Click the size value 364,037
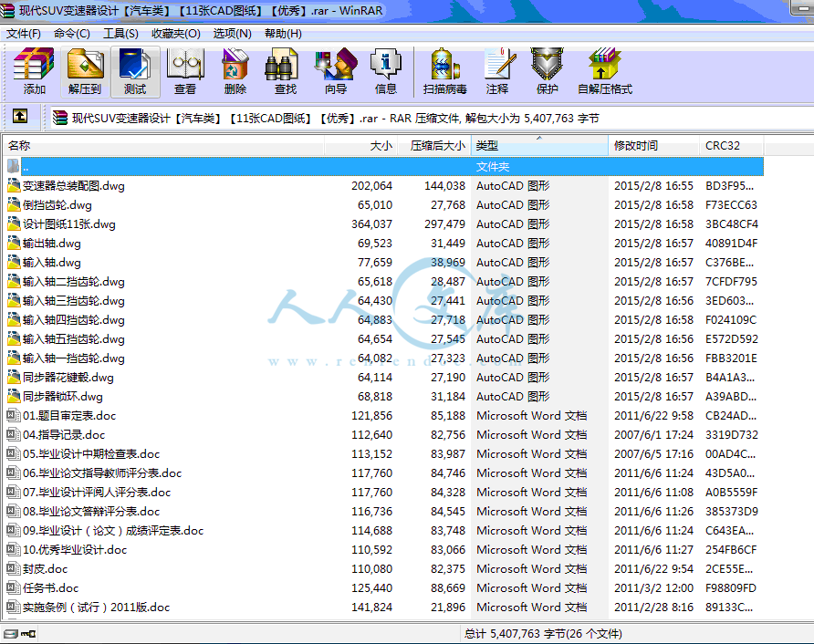The width and height of the screenshot is (814, 644). [371, 223]
